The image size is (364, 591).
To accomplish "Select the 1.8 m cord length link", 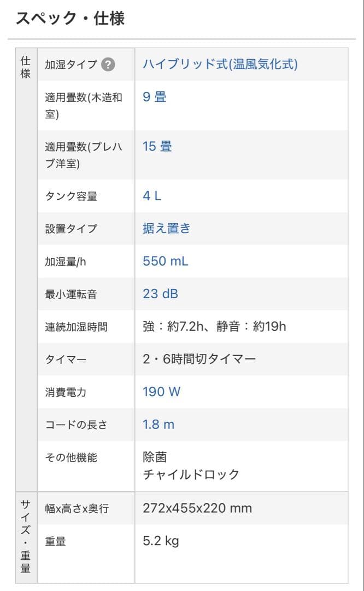I will pos(158,425).
